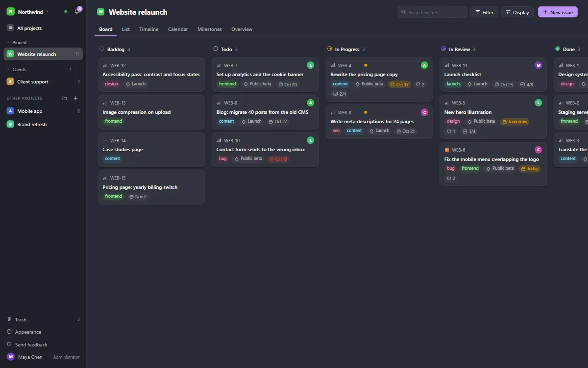The image size is (588, 368).
Task: Open the Trash icon in the sidebar
Action: point(9,319)
